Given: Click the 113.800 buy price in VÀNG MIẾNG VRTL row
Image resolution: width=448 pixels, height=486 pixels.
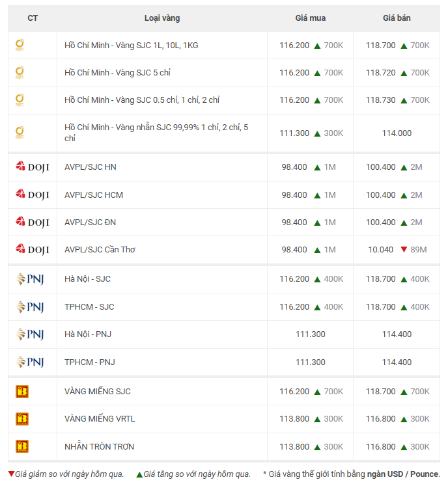Looking at the screenshot, I should [294, 419].
